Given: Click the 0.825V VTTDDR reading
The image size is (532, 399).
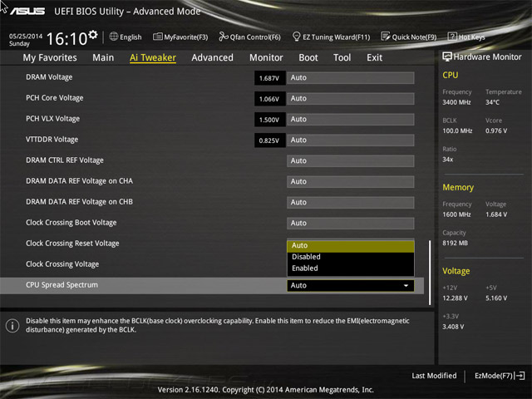Looking at the screenshot, I should [269, 140].
